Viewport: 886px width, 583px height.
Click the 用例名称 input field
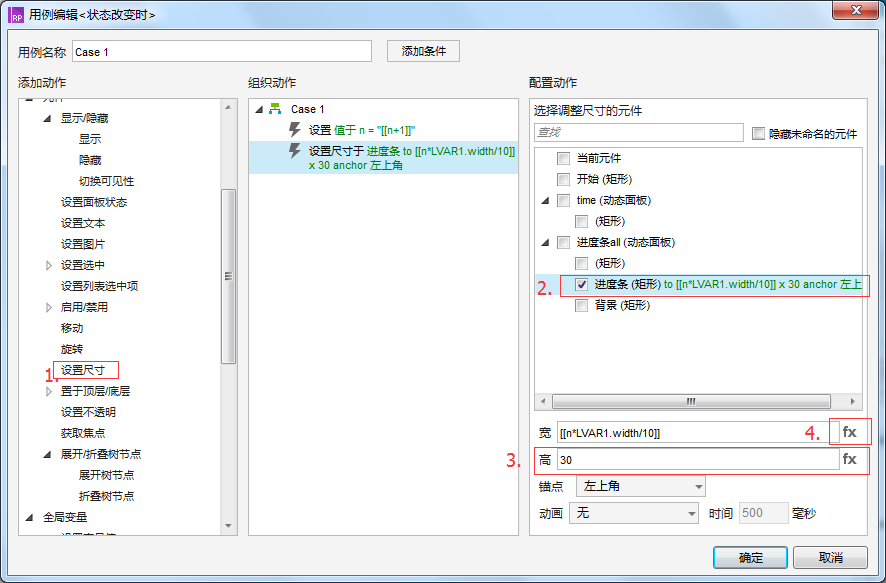(x=222, y=51)
